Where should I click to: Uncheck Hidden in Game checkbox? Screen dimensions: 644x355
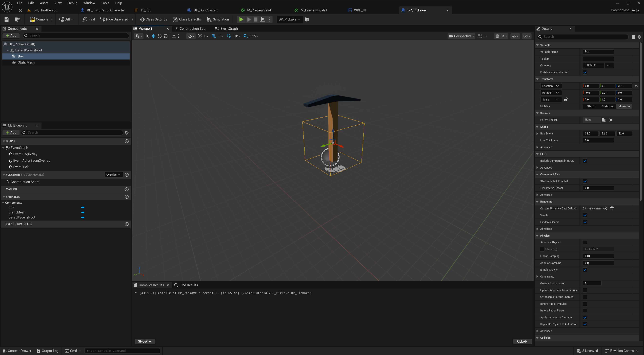pyautogui.click(x=585, y=222)
